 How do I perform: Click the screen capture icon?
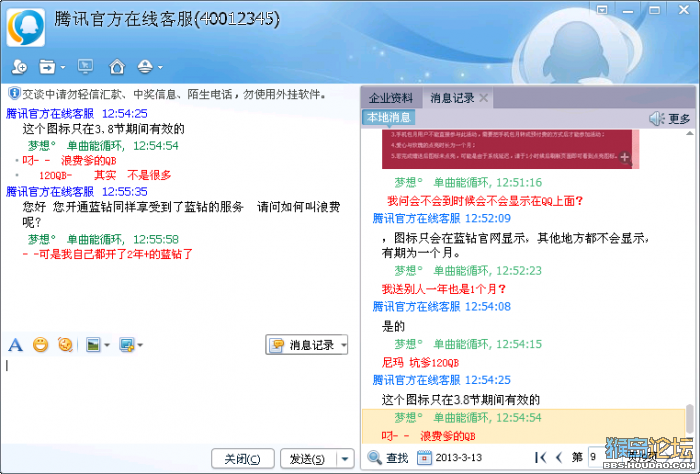click(127, 345)
